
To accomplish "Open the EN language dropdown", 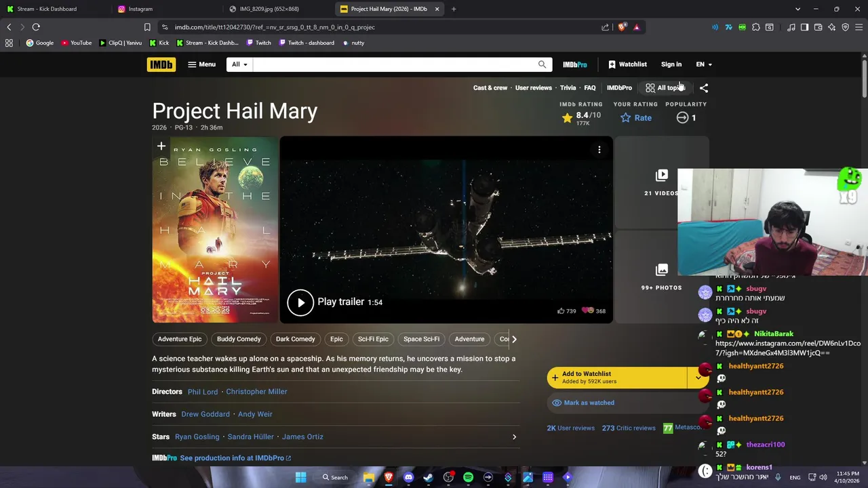I will pyautogui.click(x=704, y=64).
